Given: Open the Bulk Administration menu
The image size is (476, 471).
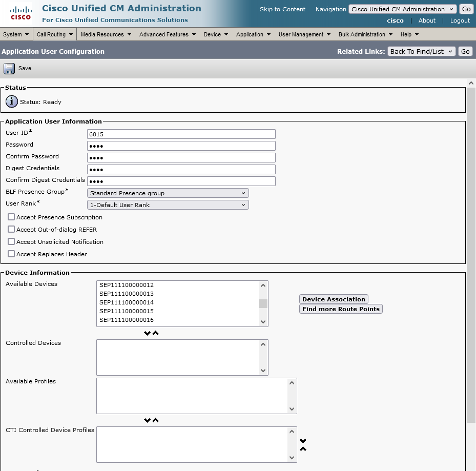Looking at the screenshot, I should tap(365, 34).
